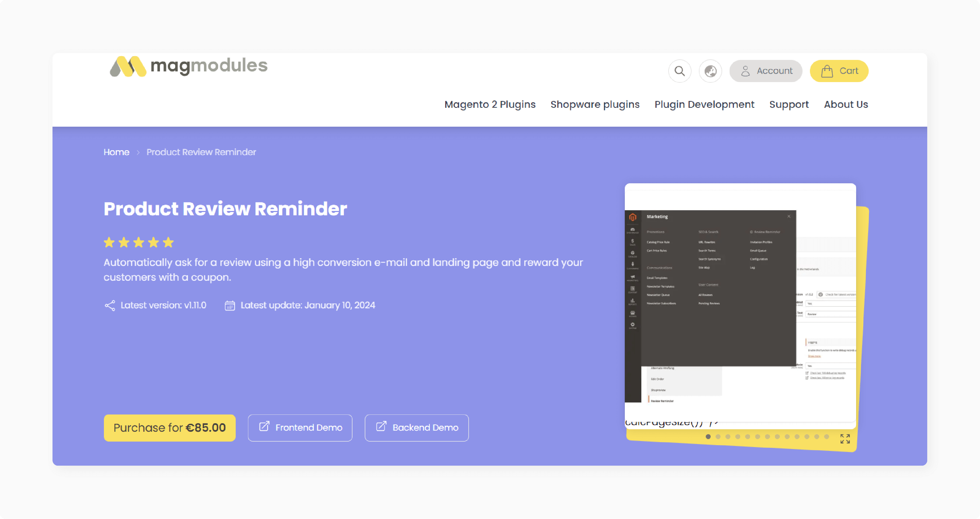
Task: Click Product Review Reminder breadcrumb
Action: (201, 152)
